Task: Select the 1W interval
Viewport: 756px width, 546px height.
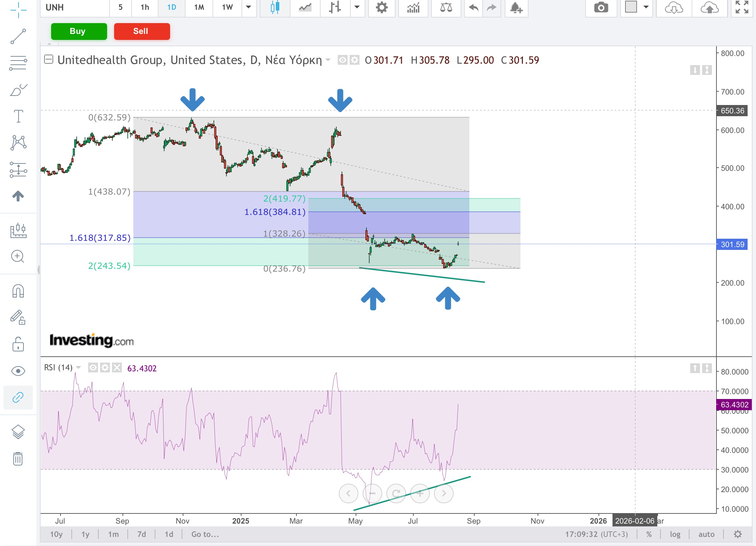Action: tap(227, 7)
